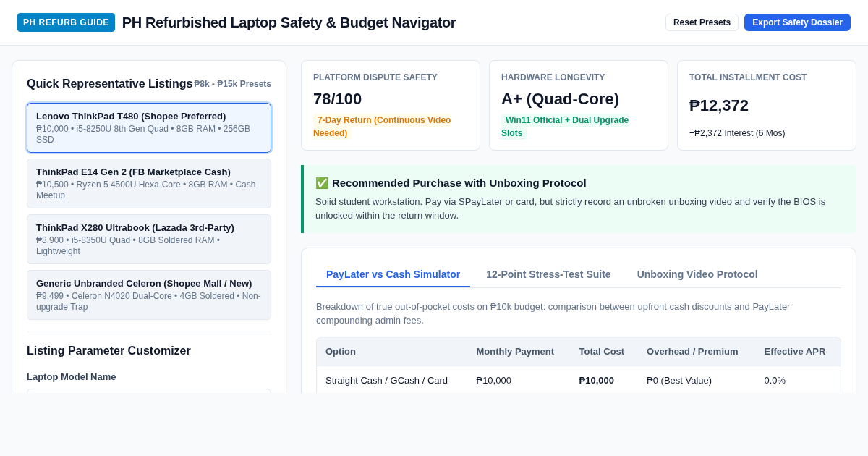This screenshot has width=868, height=456.
Task: Click the Recommended Purchase with Unboxing Protocol heading
Action: 459,183
